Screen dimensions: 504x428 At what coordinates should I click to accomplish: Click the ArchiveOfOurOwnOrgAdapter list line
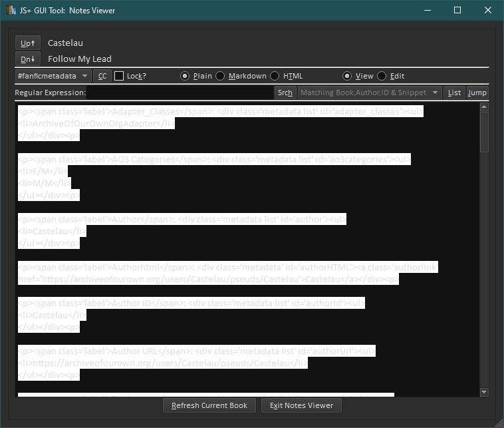(x=96, y=124)
